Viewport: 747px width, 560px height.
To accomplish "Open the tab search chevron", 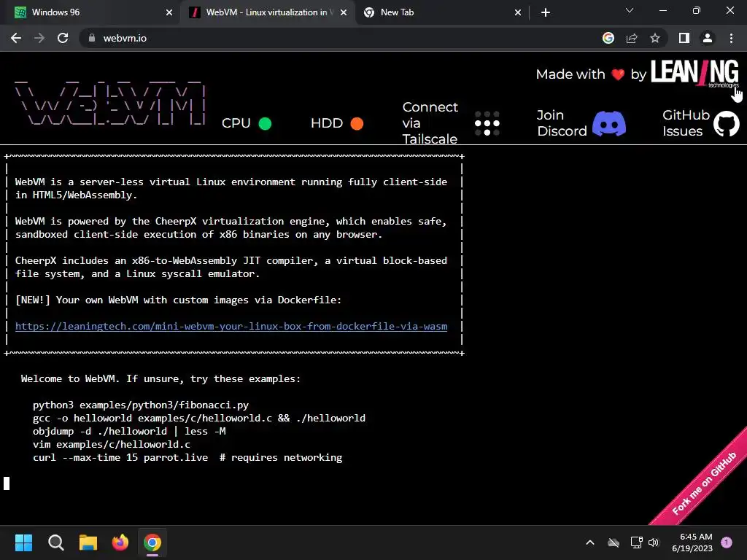I will pos(630,10).
